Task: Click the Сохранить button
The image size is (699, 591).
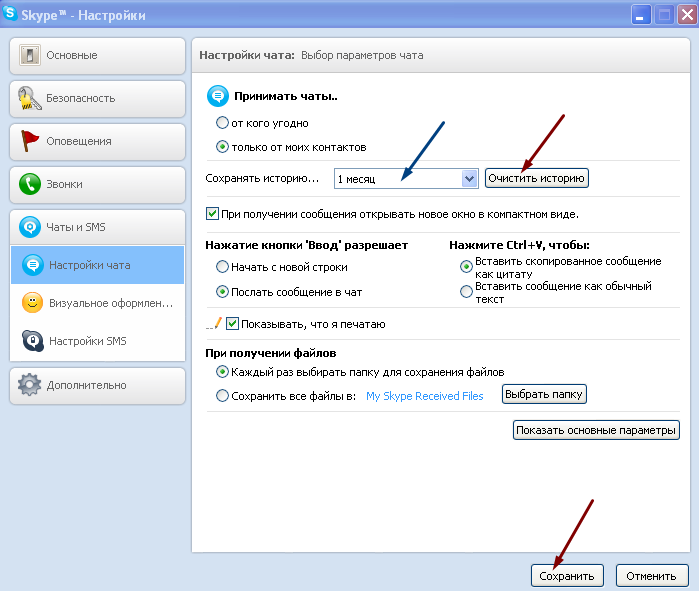Action: 567,576
